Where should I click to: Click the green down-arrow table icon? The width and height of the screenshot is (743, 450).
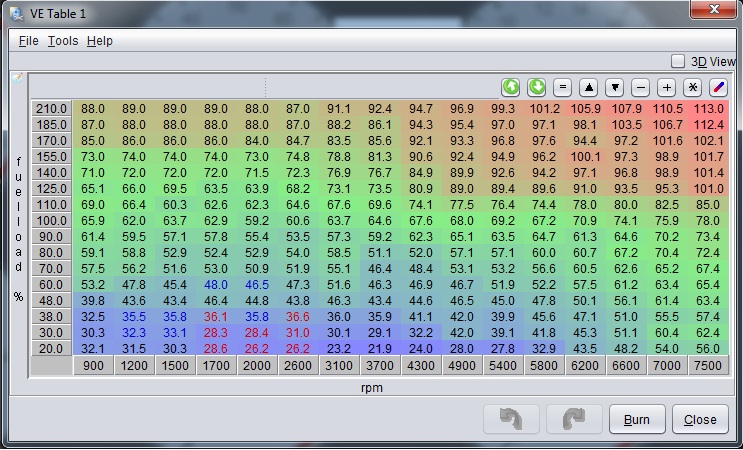(x=537, y=87)
